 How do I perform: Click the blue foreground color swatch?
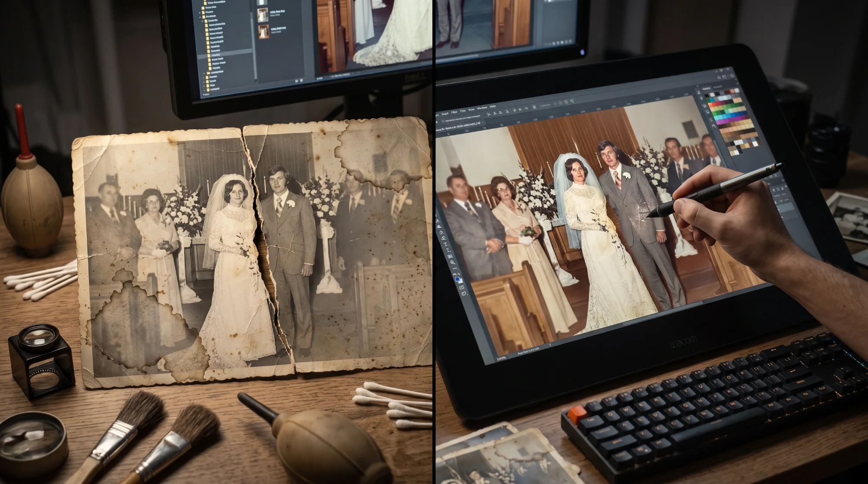pyautogui.click(x=457, y=279)
